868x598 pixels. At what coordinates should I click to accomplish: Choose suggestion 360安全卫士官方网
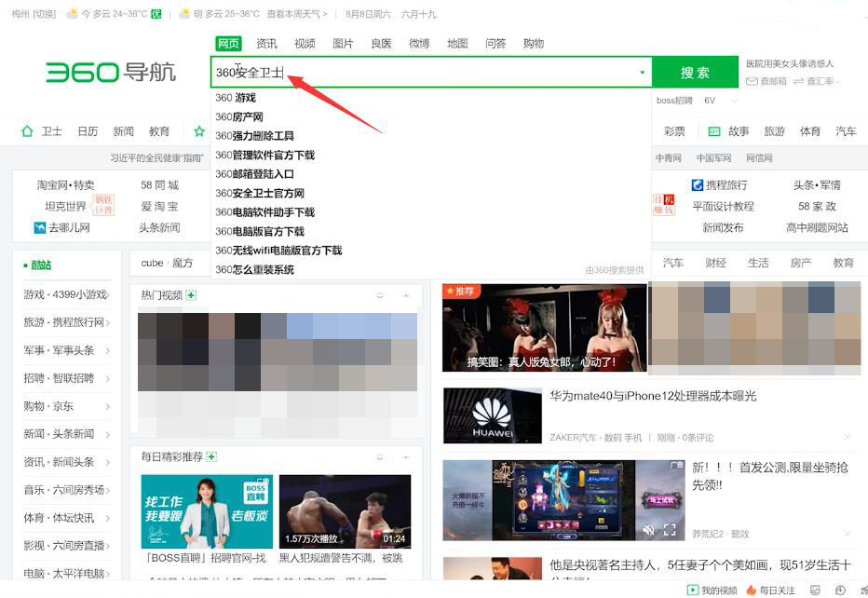(x=260, y=193)
